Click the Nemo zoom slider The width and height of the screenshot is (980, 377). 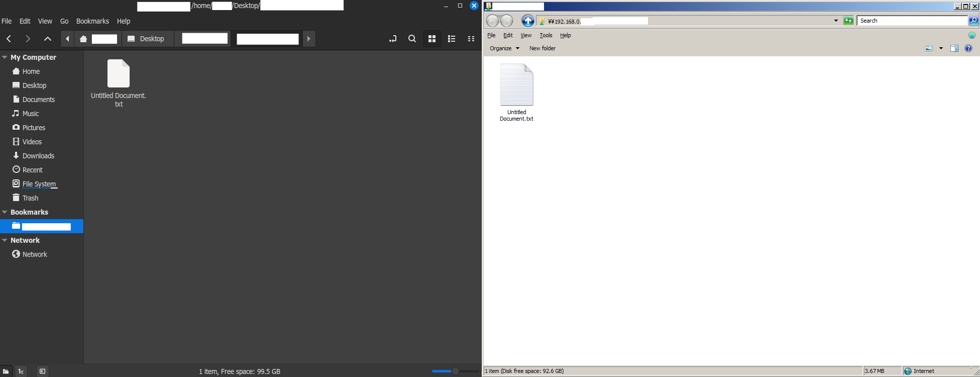point(455,371)
